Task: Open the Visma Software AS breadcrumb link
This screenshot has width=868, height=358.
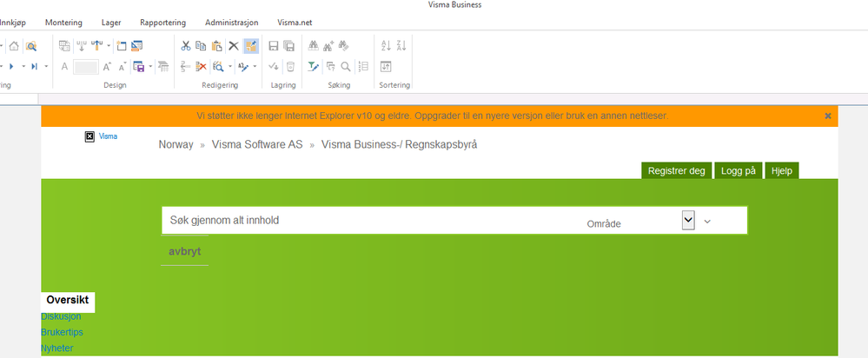Action: click(x=257, y=145)
